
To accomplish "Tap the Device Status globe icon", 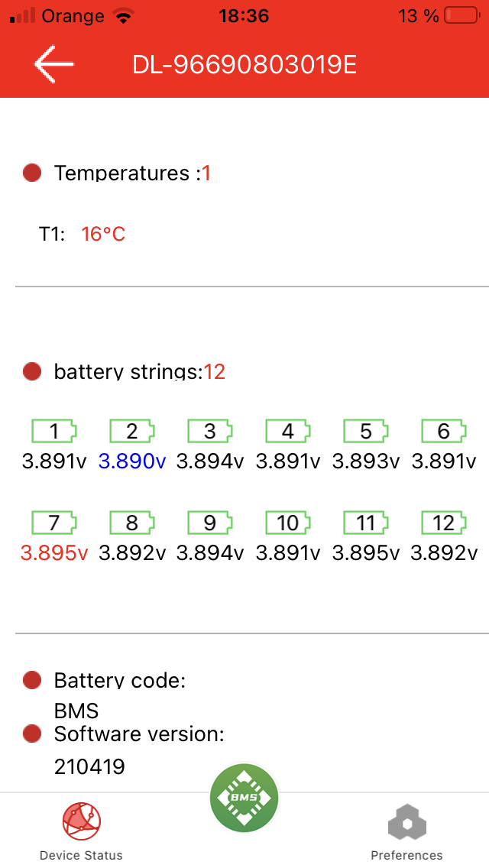I will click(x=81, y=821).
